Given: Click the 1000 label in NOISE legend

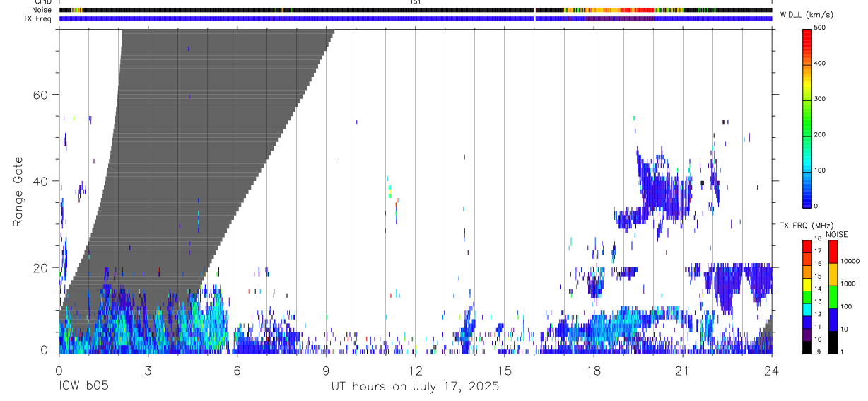Looking at the screenshot, I should tap(848, 284).
